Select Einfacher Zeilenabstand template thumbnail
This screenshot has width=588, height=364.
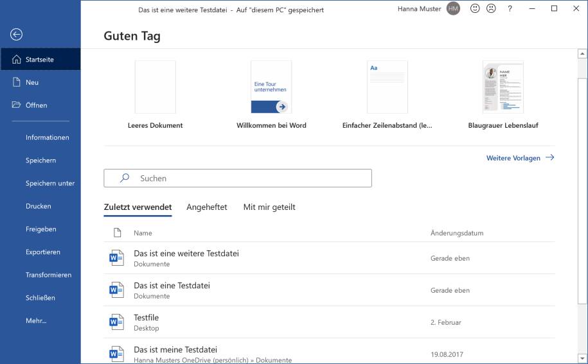pos(387,87)
